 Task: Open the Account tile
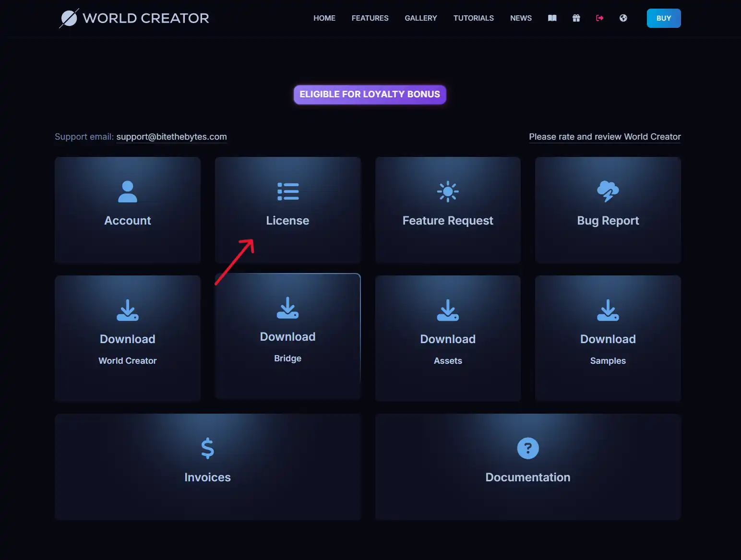128,210
